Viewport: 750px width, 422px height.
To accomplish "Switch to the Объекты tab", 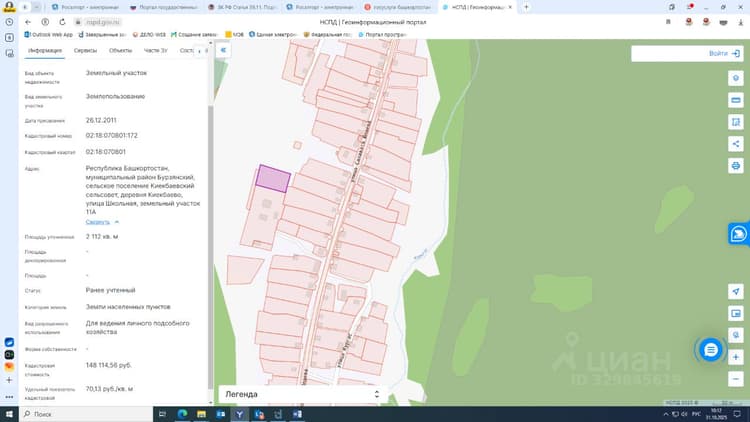I will pos(120,51).
